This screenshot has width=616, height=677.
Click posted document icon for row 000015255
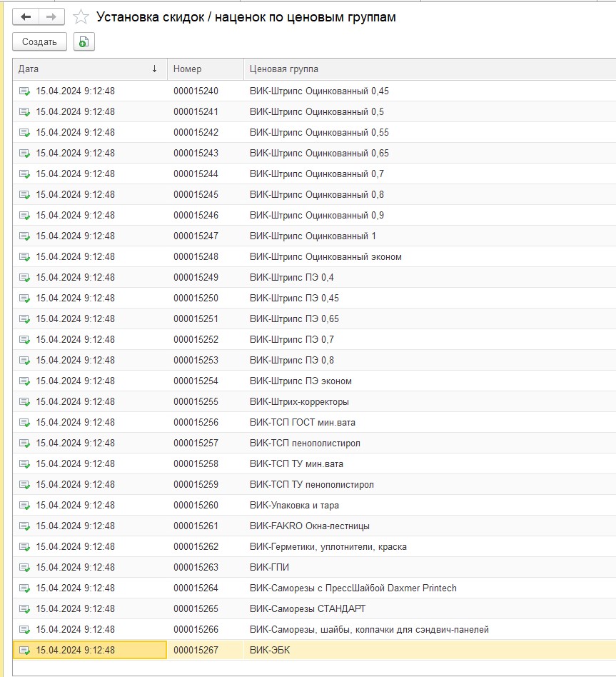tap(25, 402)
